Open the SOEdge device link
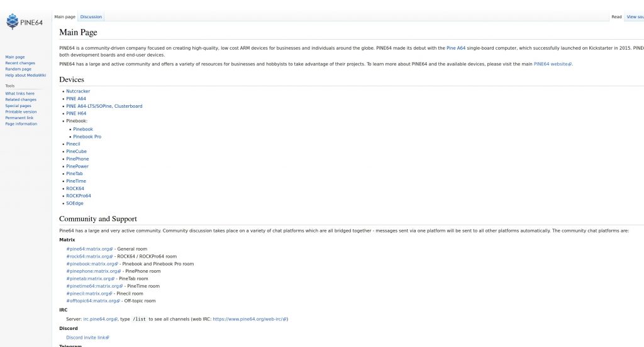Image resolution: width=644 pixels, height=347 pixels. click(75, 203)
